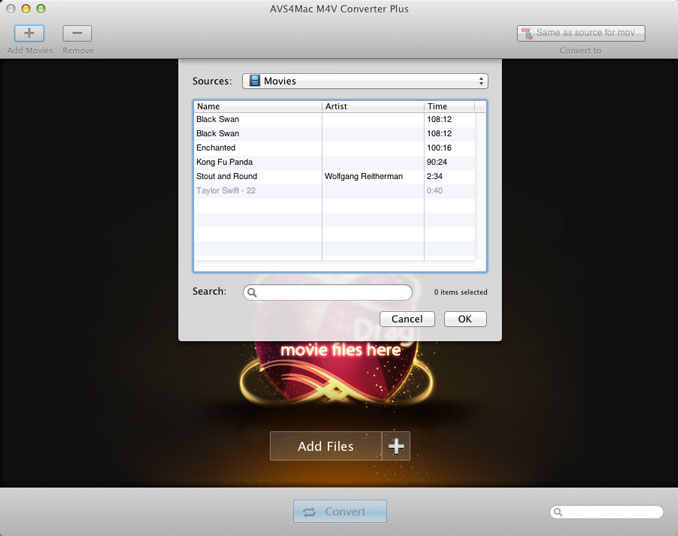
Task: Click the bottom-right main window search field
Action: click(x=606, y=512)
